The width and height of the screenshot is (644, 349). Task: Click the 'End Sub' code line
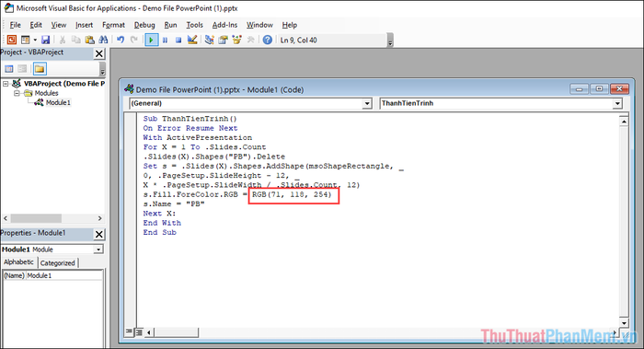159,232
